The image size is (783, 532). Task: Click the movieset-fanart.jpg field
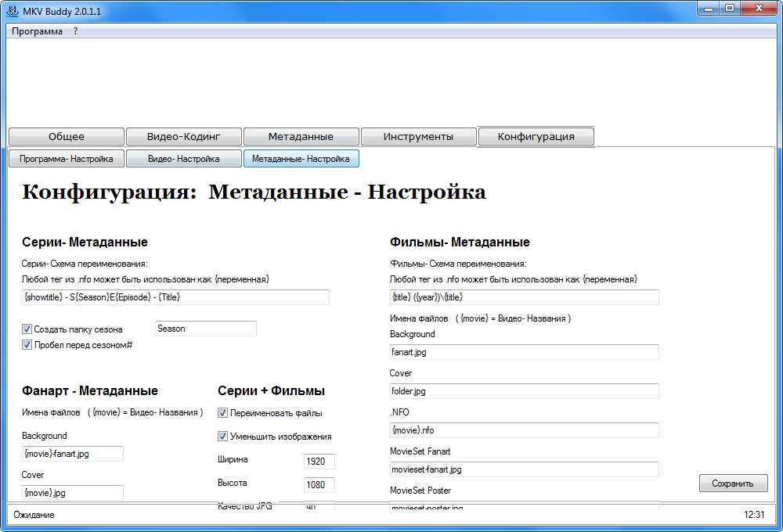[x=525, y=469]
